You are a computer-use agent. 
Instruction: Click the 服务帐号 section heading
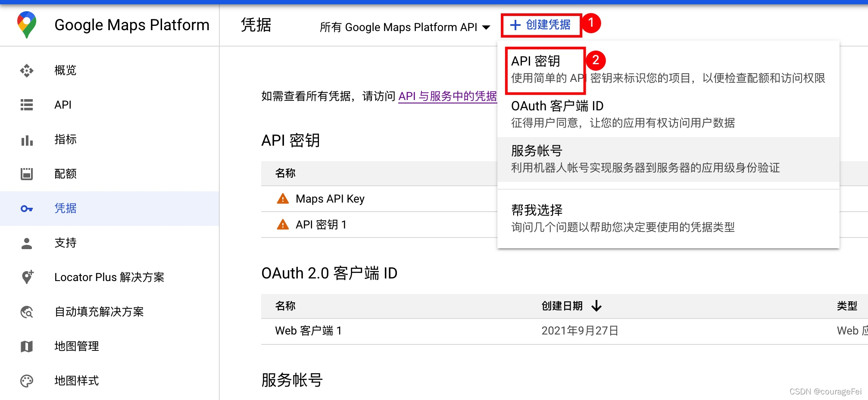pyautogui.click(x=292, y=380)
